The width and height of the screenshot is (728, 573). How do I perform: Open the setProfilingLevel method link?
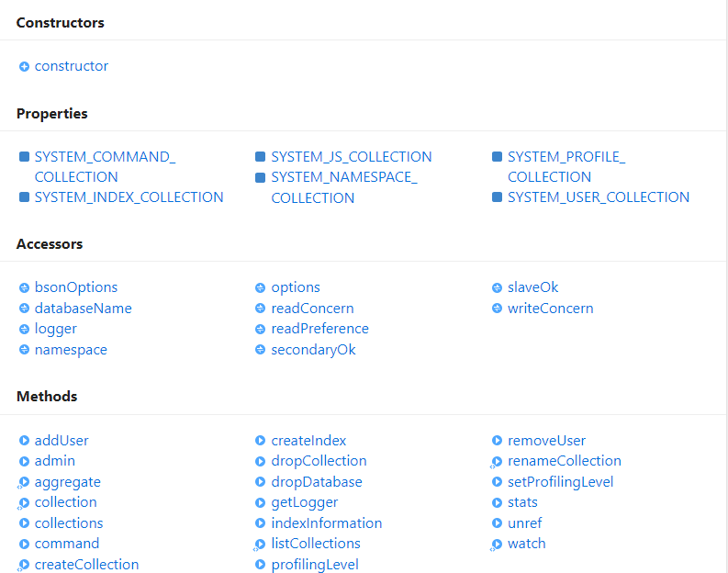tap(560, 482)
